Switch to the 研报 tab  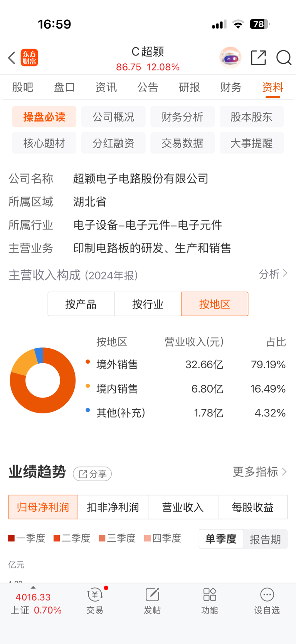point(189,87)
